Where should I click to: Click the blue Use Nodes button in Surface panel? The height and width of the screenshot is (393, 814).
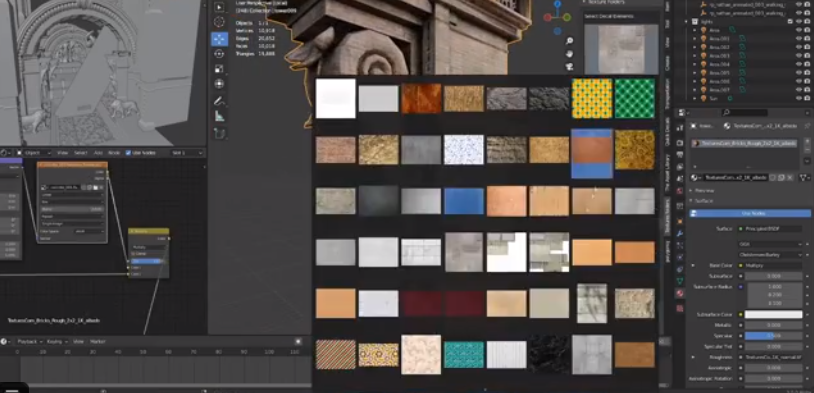click(x=750, y=213)
